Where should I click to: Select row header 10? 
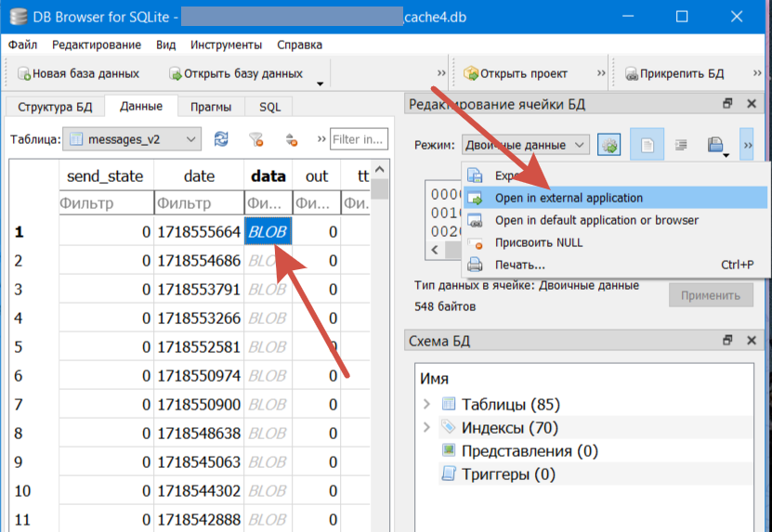pos(34,490)
